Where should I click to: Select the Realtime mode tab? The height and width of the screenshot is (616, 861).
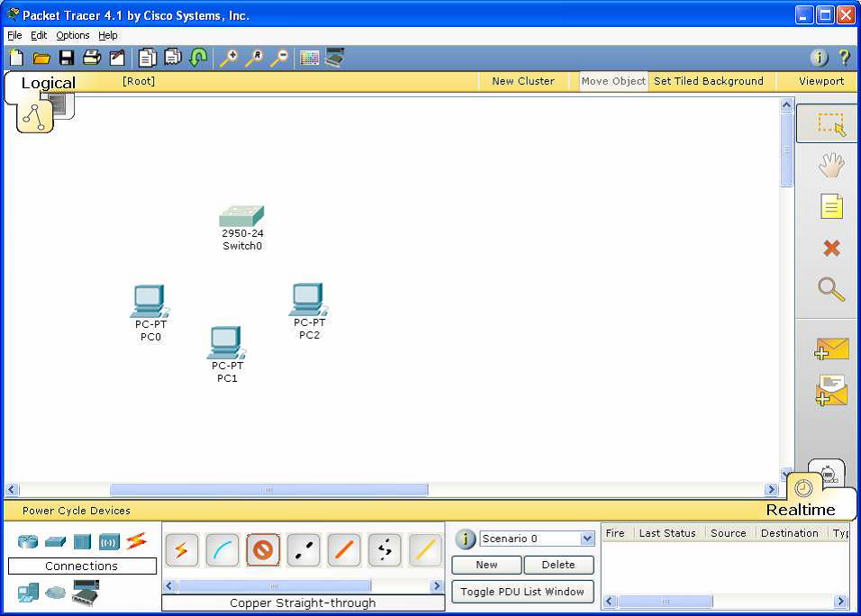(x=800, y=510)
